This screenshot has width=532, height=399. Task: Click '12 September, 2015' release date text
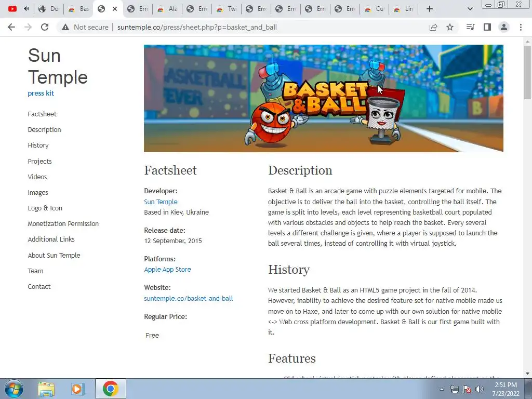coord(172,241)
